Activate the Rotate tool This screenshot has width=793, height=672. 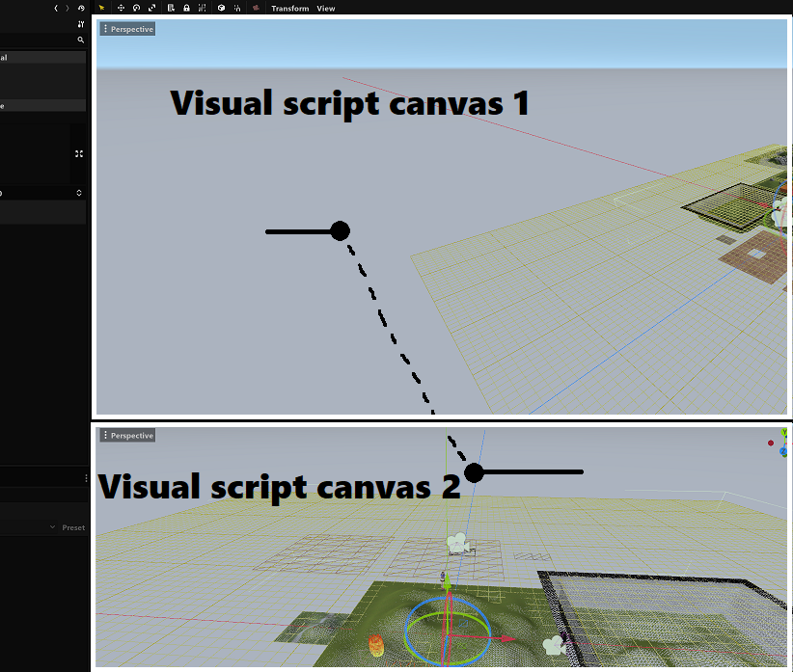click(x=136, y=8)
